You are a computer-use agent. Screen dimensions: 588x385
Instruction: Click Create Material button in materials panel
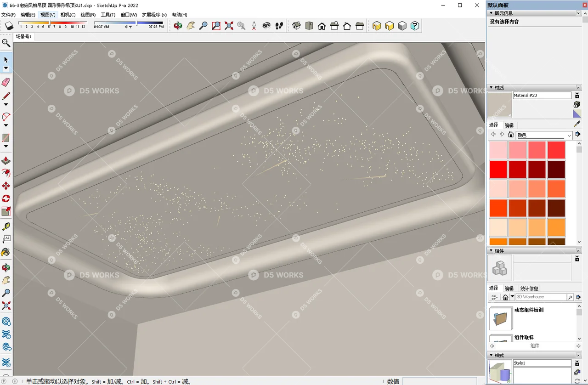click(577, 96)
